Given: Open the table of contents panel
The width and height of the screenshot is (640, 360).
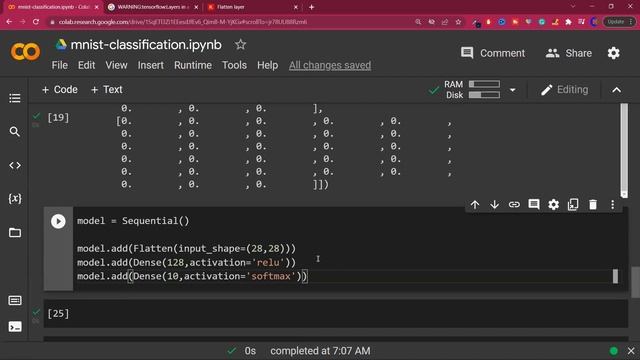Looking at the screenshot, I should coord(15,98).
